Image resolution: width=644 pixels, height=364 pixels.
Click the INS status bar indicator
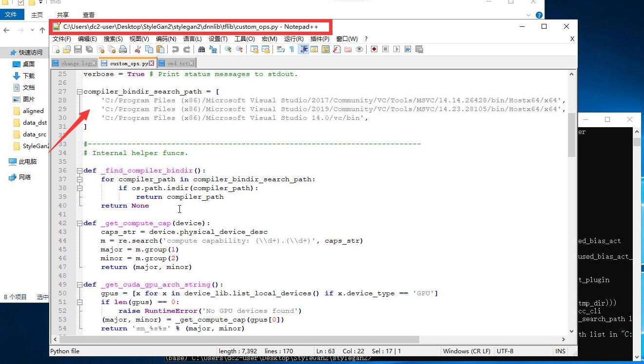coord(560,351)
